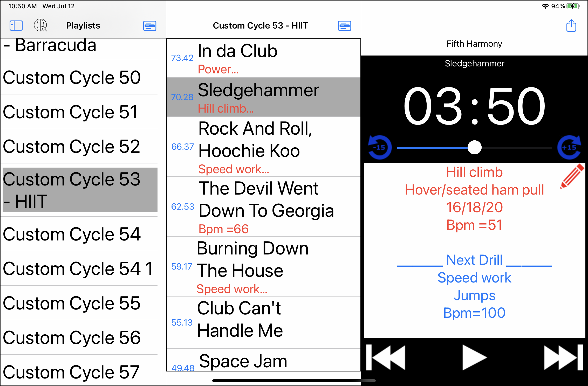Tap the Bpm=100 next drill note
The image size is (588, 386).
click(x=474, y=313)
